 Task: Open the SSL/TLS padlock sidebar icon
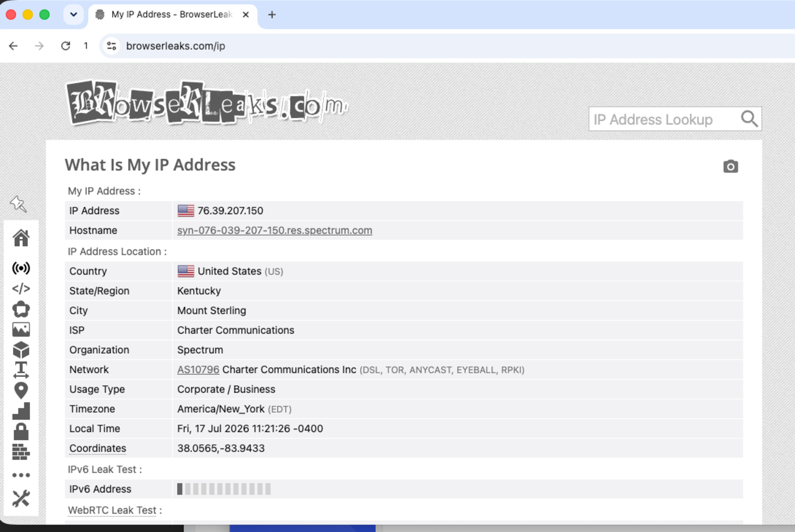pyautogui.click(x=21, y=431)
